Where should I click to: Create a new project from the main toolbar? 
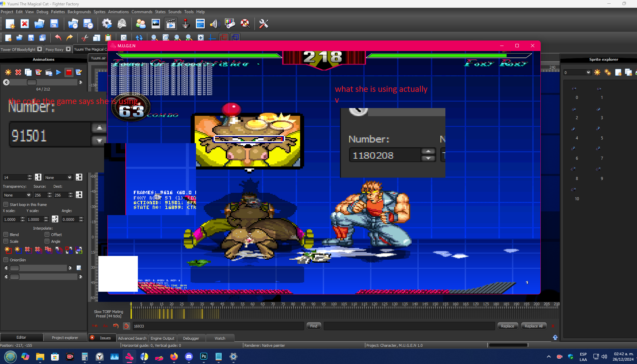(x=10, y=24)
